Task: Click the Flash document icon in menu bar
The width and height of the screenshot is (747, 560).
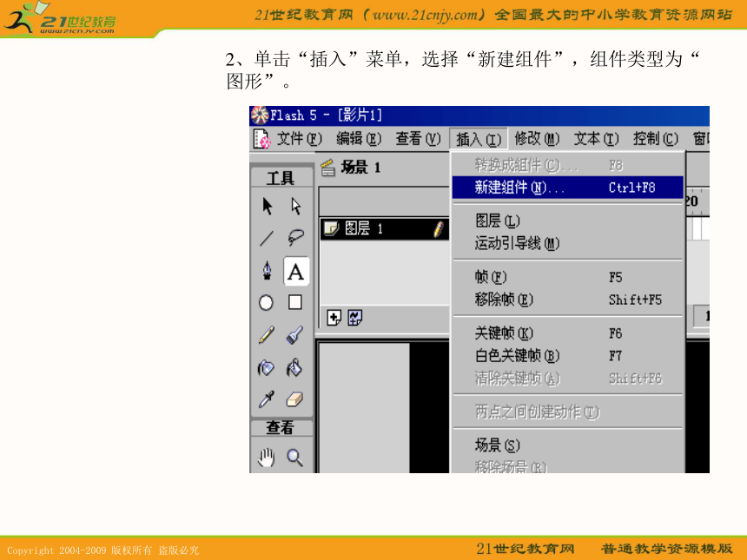Action: click(x=262, y=139)
